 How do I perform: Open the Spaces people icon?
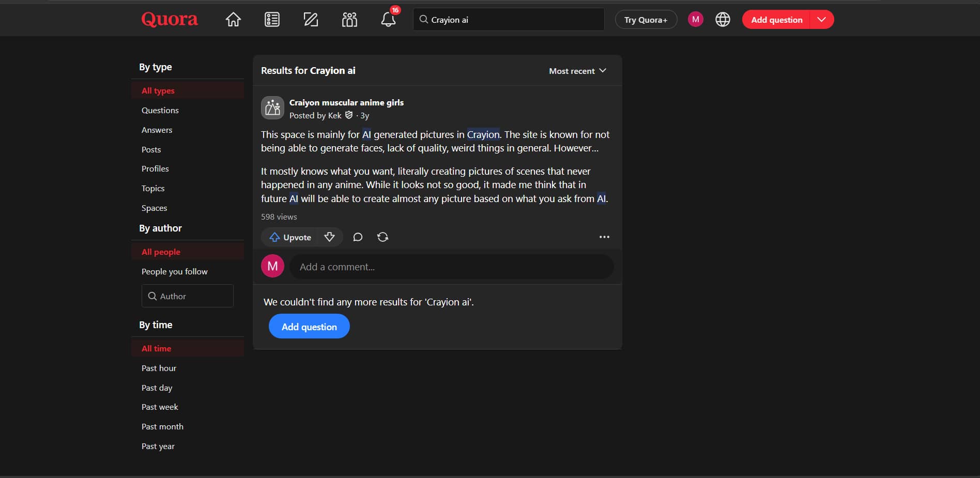click(349, 20)
